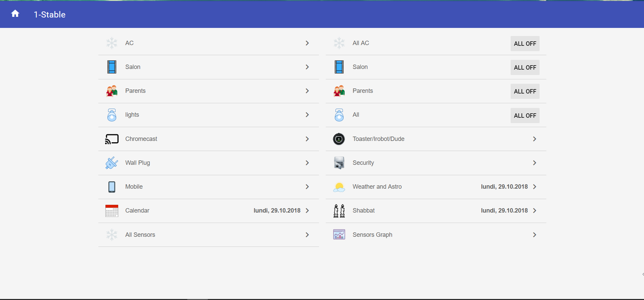Click the Toaster/Irobot/Dude robot icon
Image resolution: width=644 pixels, height=300 pixels.
click(x=339, y=139)
